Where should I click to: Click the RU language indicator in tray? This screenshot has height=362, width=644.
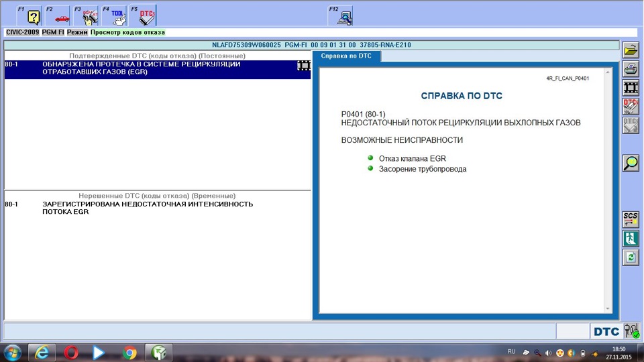point(511,352)
